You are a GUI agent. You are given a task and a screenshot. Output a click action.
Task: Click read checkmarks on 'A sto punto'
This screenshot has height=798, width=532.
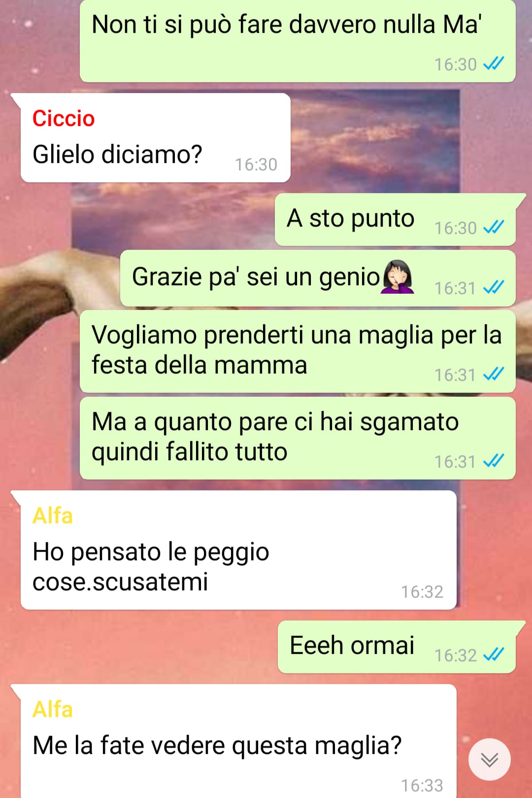click(494, 227)
